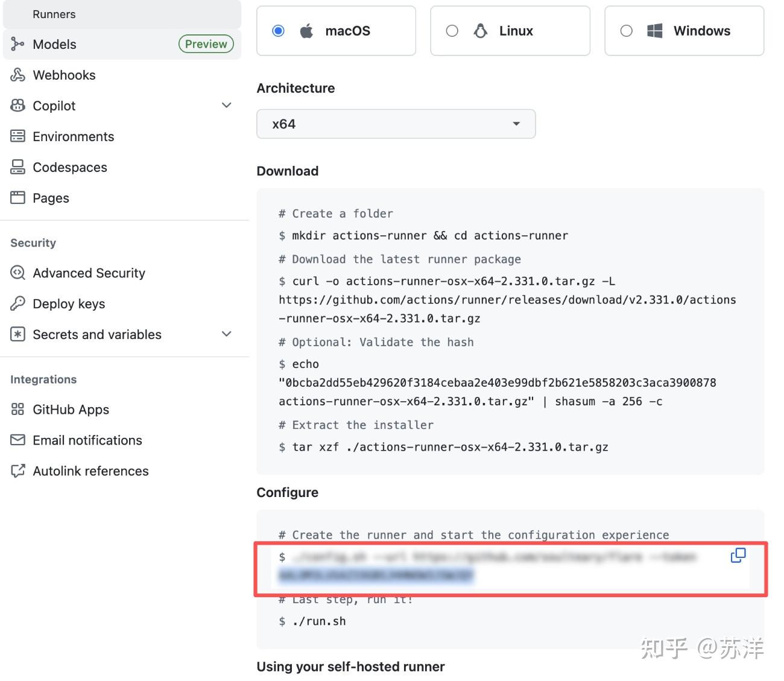Select the macOS radio button
Screen dimensions: 784x681
pyautogui.click(x=278, y=31)
